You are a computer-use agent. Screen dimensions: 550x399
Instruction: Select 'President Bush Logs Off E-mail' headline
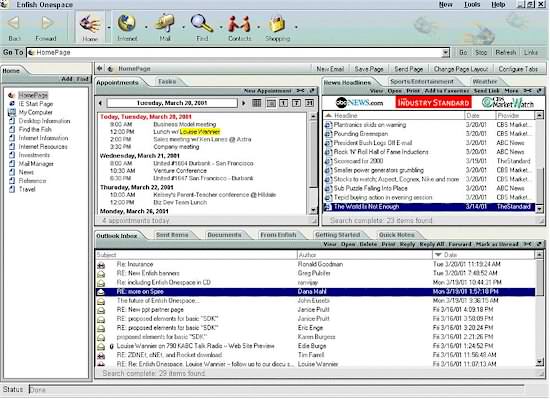(373, 143)
